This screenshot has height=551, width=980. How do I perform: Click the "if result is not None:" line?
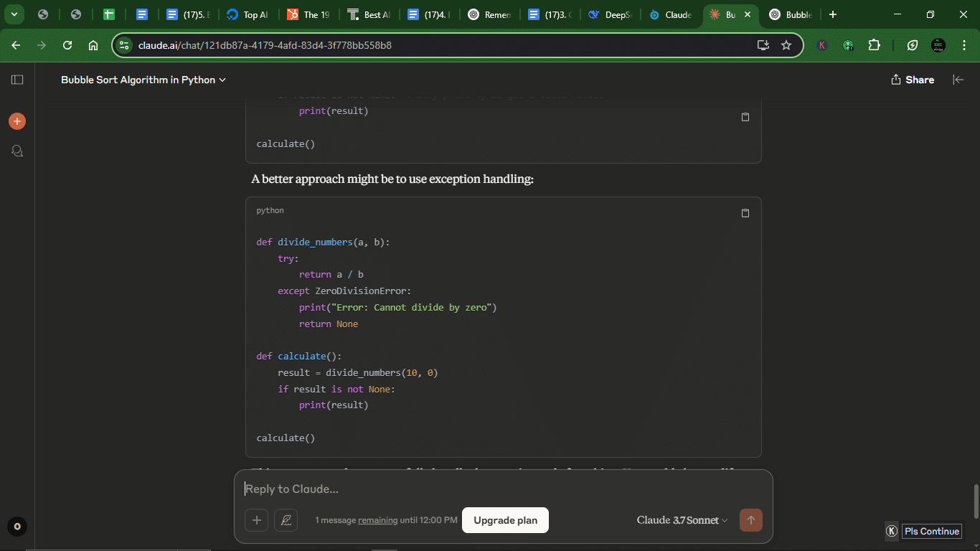pyautogui.click(x=336, y=389)
